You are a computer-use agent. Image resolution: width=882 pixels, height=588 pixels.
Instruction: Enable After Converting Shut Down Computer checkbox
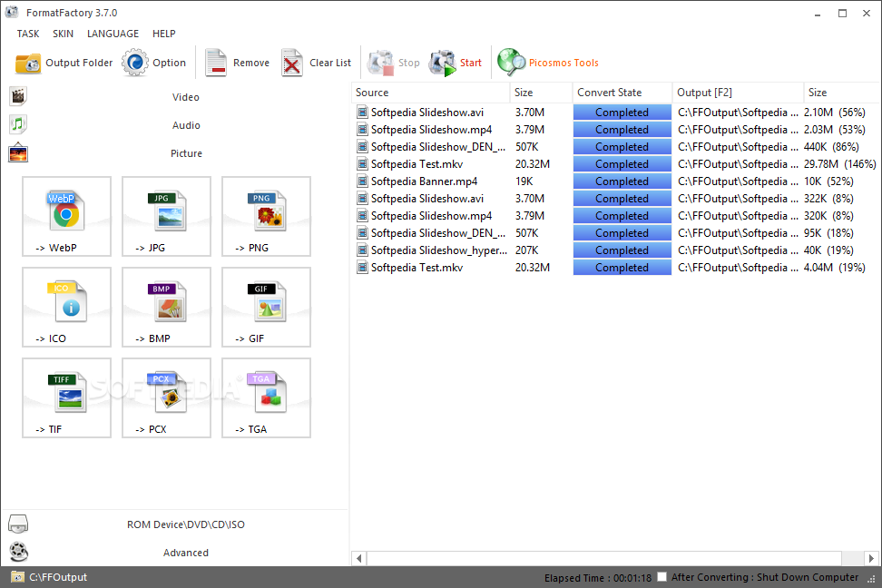coord(662,577)
